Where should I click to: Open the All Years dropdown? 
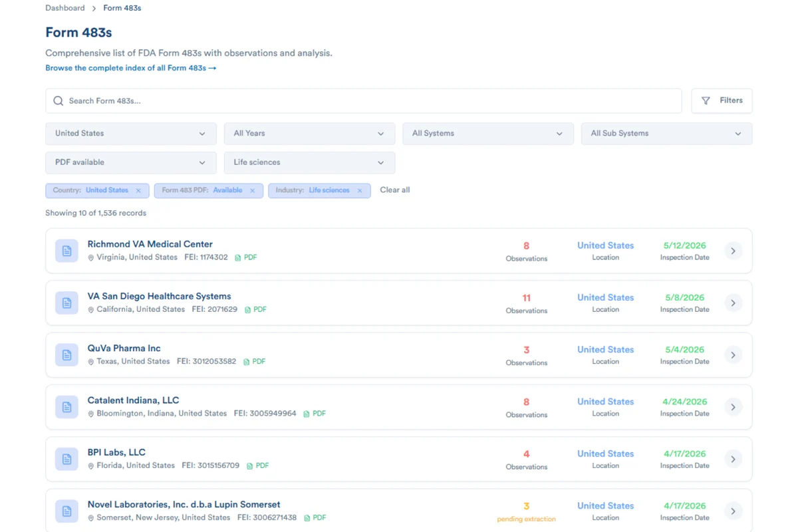[x=309, y=134]
